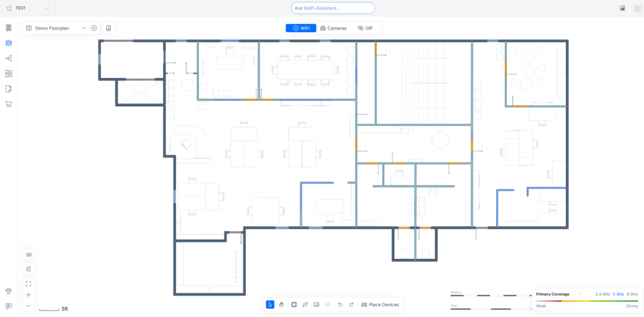Click the conference table in top meeting room
Image resolution: width=644 pixels, height=317 pixels.
point(305,70)
